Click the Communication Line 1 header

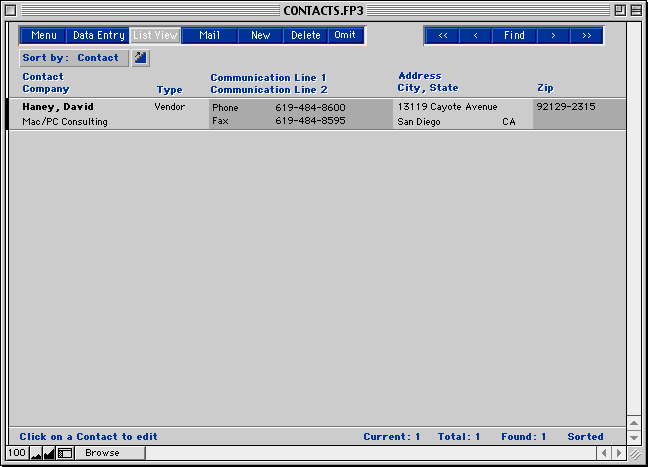269,78
